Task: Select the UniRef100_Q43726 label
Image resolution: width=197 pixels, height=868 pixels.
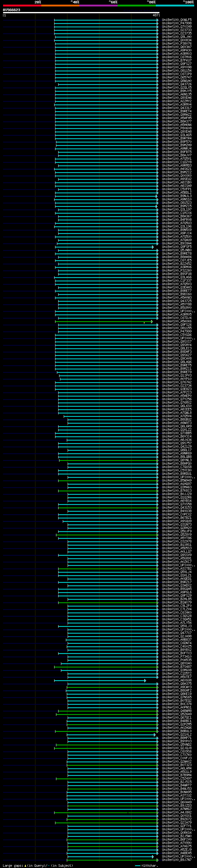Action: 177,84
